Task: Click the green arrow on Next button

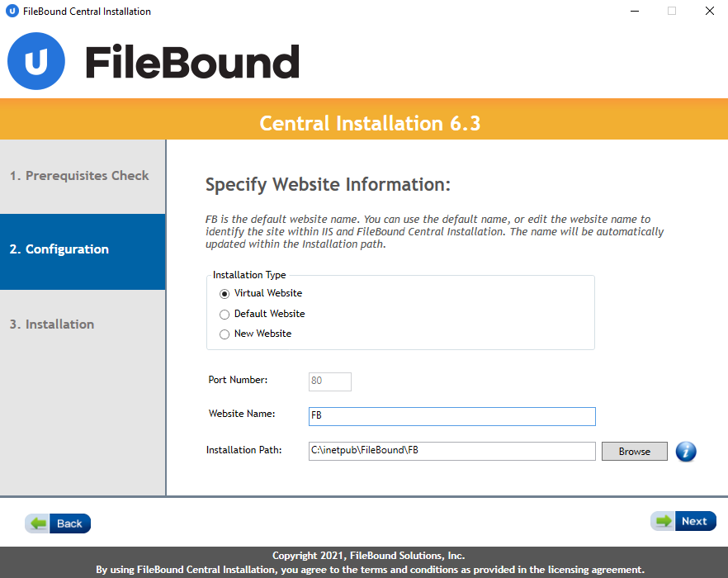Action: coord(663,521)
